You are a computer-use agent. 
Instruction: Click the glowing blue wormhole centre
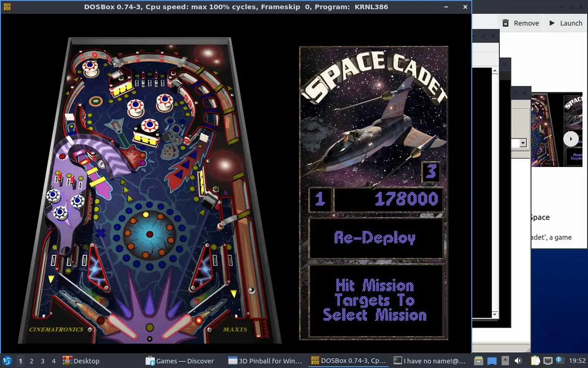coord(149,234)
